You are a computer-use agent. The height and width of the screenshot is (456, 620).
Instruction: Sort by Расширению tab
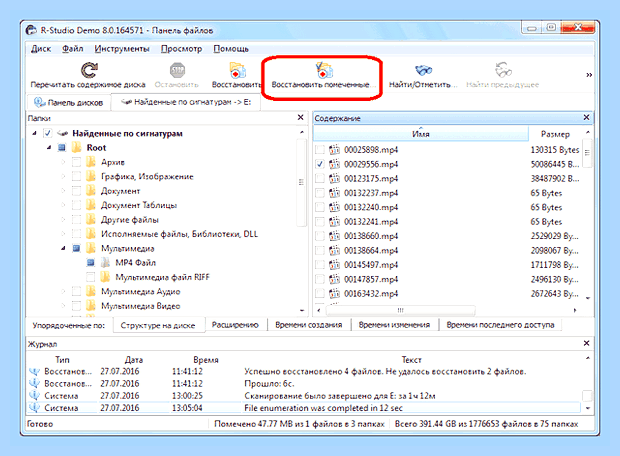pyautogui.click(x=235, y=325)
